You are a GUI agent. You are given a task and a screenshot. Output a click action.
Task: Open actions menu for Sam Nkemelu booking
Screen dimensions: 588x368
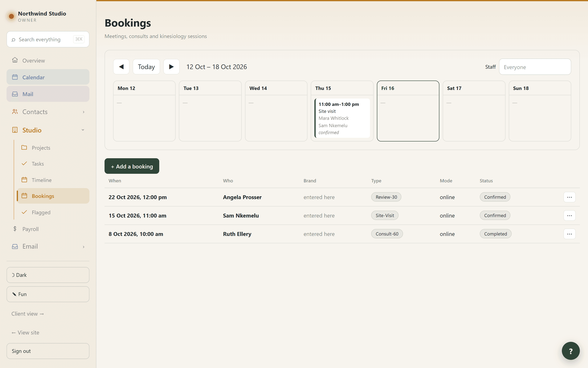click(x=570, y=216)
